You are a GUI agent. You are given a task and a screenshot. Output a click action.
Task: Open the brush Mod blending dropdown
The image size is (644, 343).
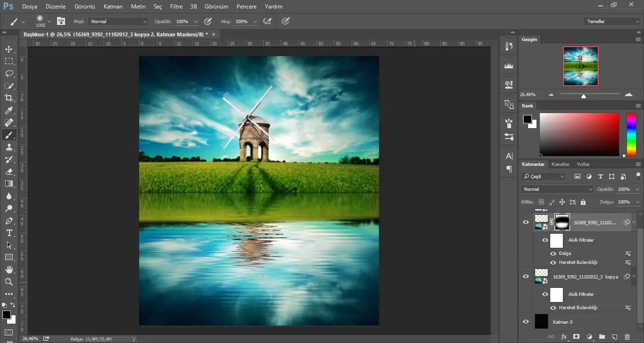point(118,22)
